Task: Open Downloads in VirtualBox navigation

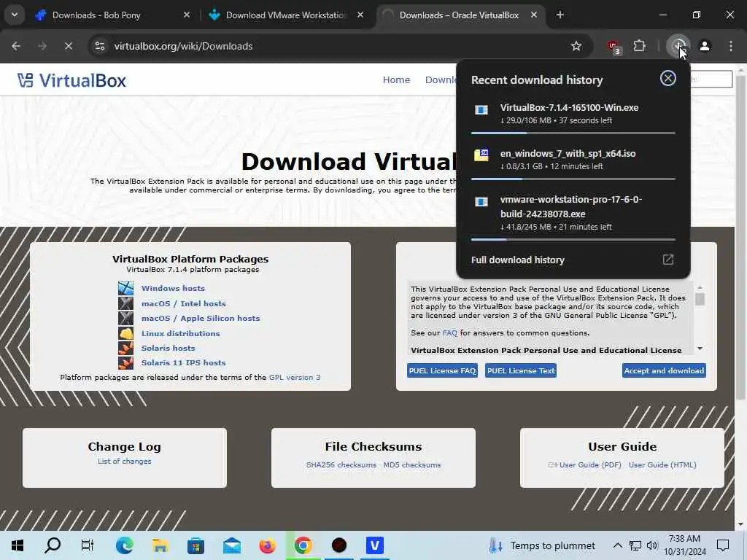Action: pyautogui.click(x=440, y=80)
